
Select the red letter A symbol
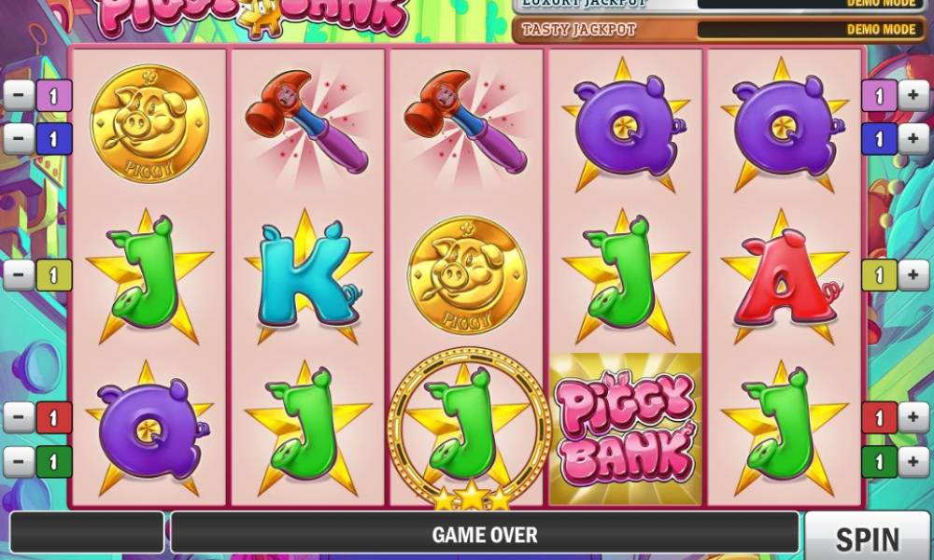click(785, 278)
